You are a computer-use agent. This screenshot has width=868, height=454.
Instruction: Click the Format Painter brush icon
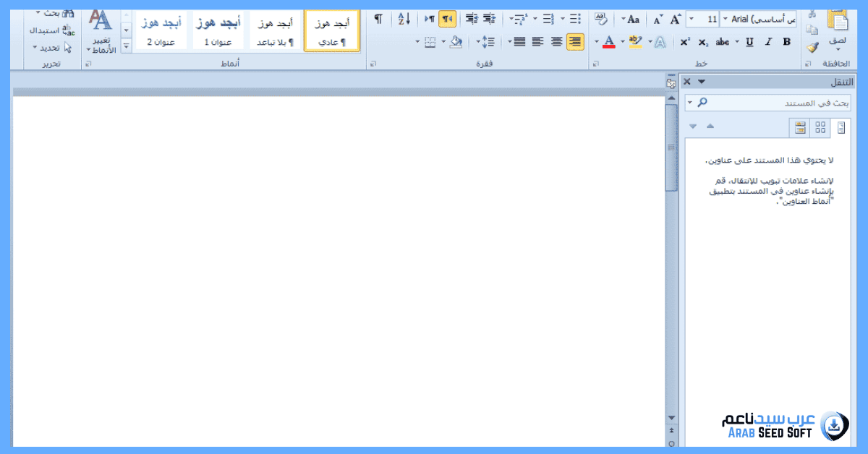tap(812, 47)
